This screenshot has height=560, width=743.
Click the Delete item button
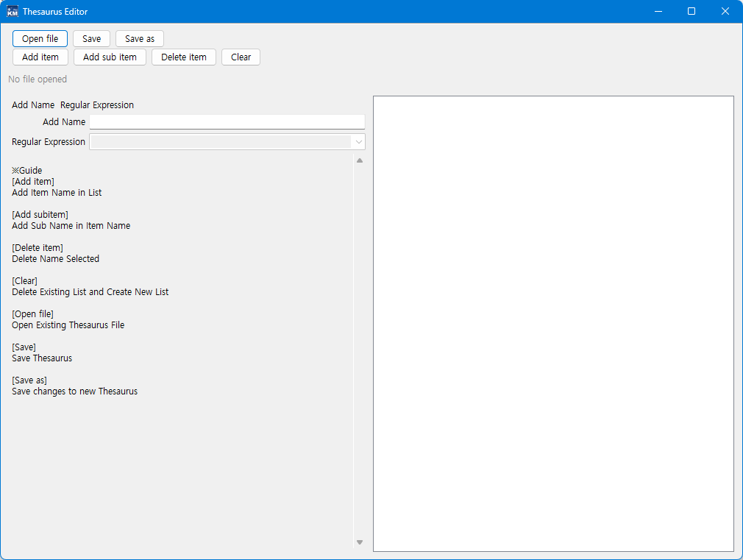click(x=183, y=57)
